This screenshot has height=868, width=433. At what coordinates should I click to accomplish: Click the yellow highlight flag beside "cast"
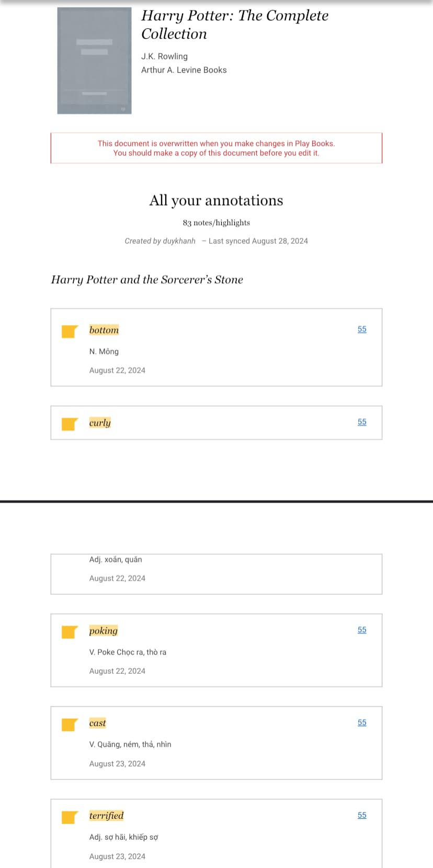(70, 725)
